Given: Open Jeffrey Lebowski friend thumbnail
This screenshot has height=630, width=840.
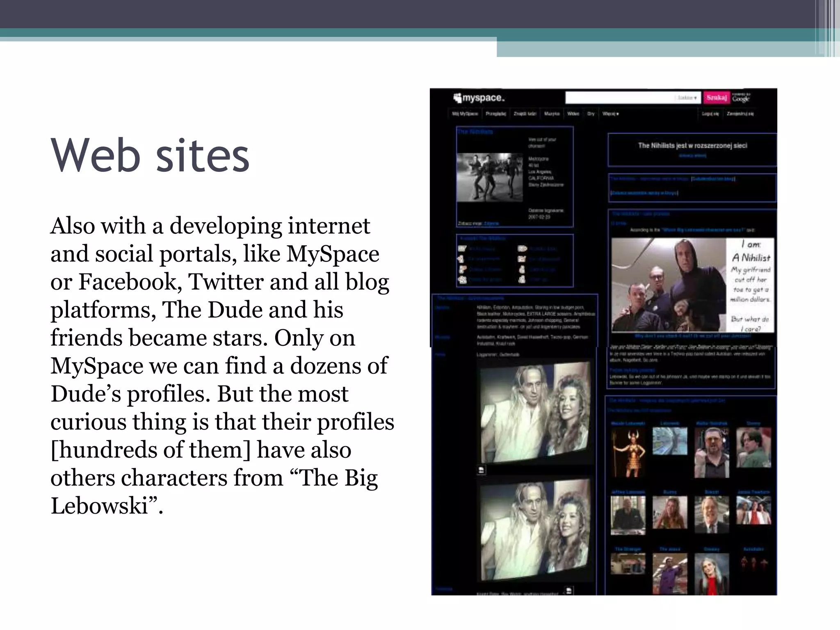Looking at the screenshot, I should 628,515.
